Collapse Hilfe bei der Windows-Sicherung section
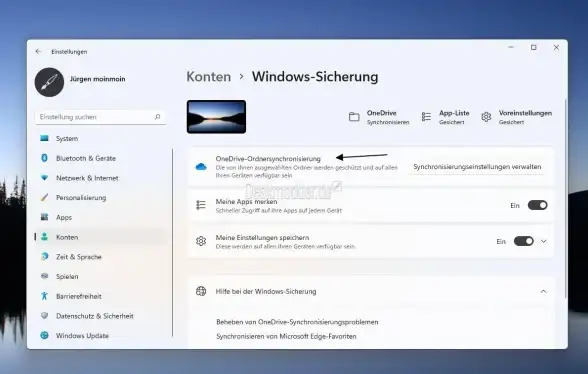Image resolution: width=588 pixels, height=374 pixels. (x=543, y=291)
